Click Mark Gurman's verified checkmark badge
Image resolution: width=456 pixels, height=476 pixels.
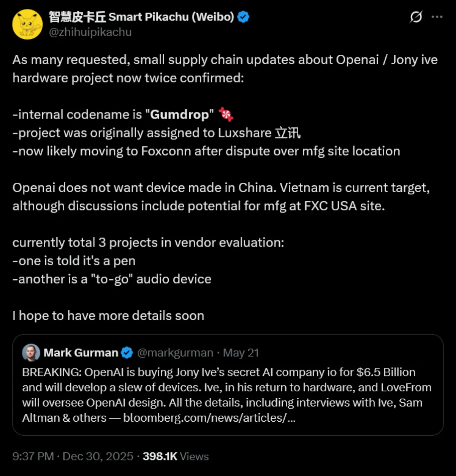coord(127,353)
